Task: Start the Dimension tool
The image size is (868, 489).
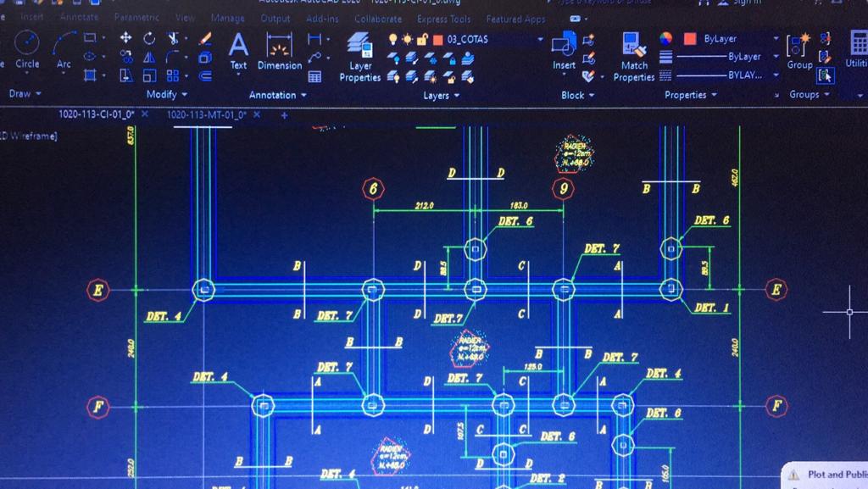Action: [x=279, y=49]
